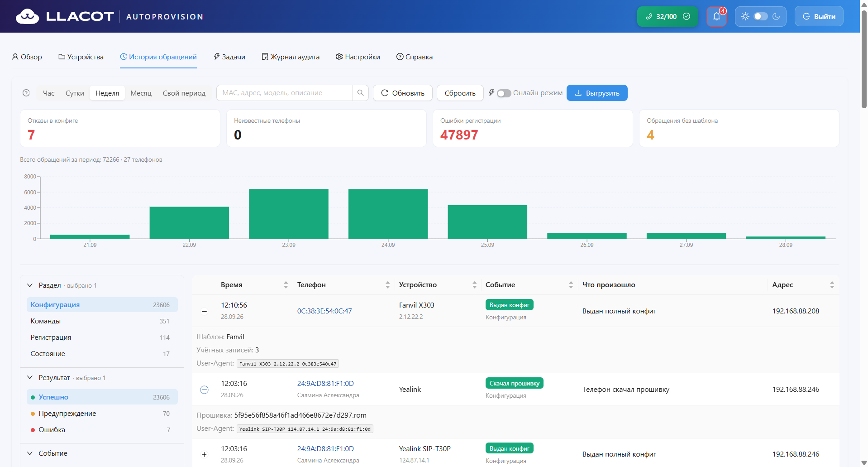
Task: Click the Выгрузить export button
Action: 597,93
